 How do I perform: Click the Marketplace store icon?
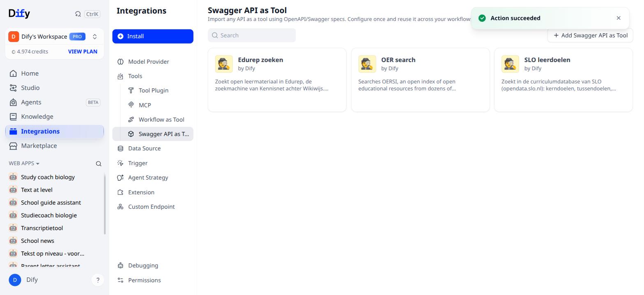click(x=13, y=146)
